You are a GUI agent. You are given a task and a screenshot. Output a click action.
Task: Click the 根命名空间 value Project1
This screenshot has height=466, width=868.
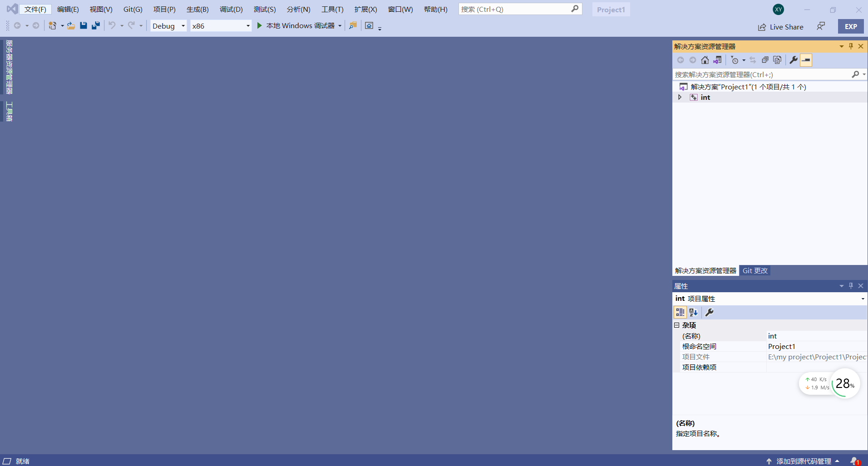click(817, 346)
